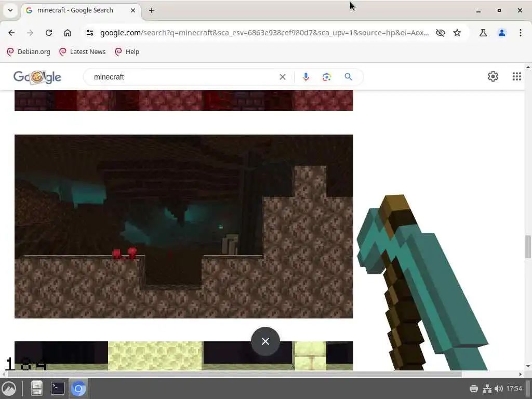The height and width of the screenshot is (399, 532).
Task: Click the address bar URL
Action: click(264, 33)
